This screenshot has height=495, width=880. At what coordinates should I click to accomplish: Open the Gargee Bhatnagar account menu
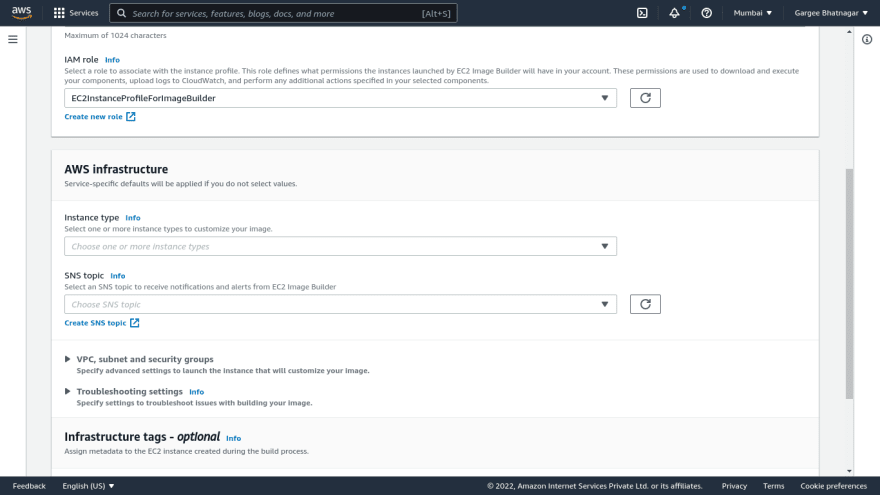click(831, 13)
